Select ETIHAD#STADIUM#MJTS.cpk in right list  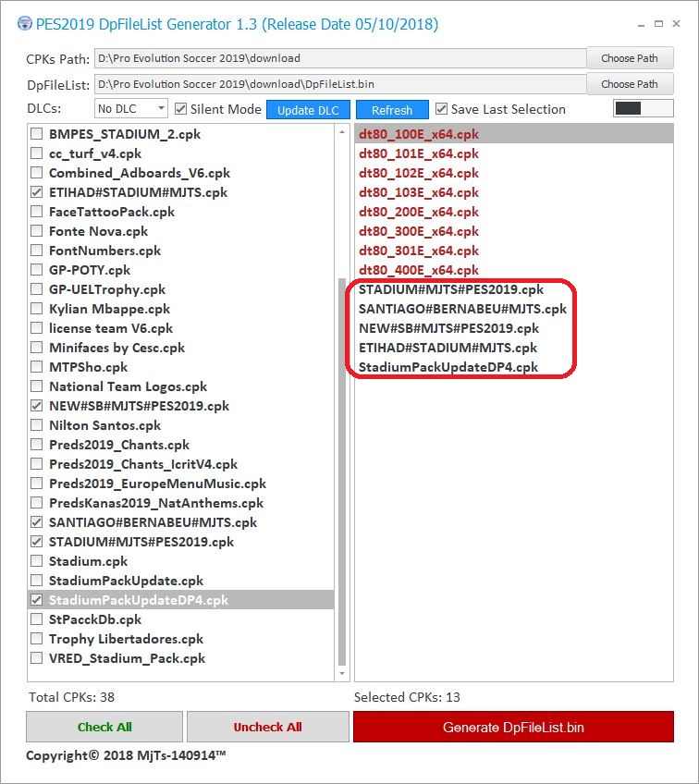click(x=514, y=348)
